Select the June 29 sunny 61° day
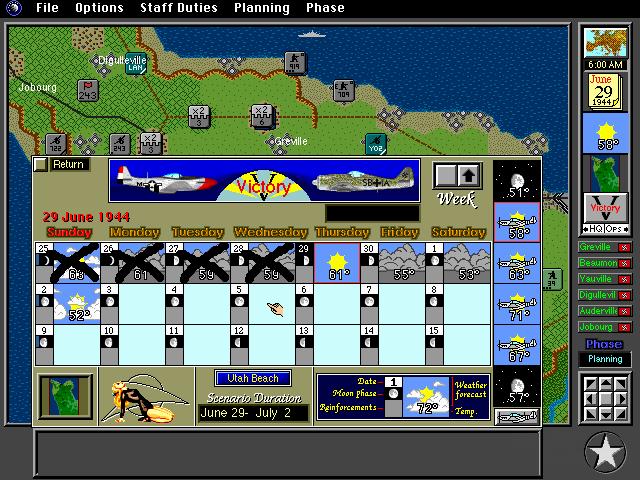Viewport: 640px width, 480px height. point(337,263)
